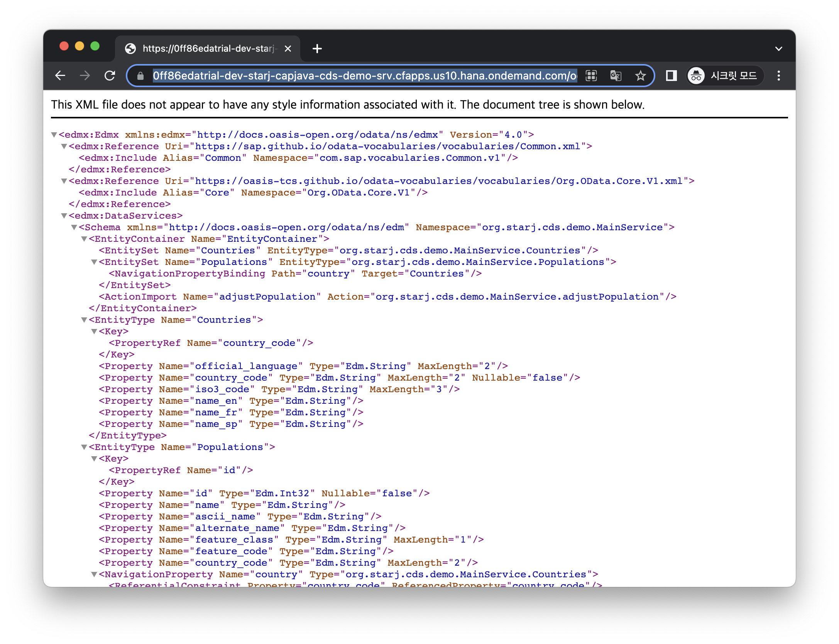Click the lock site info icon
The height and width of the screenshot is (644, 839).
140,76
